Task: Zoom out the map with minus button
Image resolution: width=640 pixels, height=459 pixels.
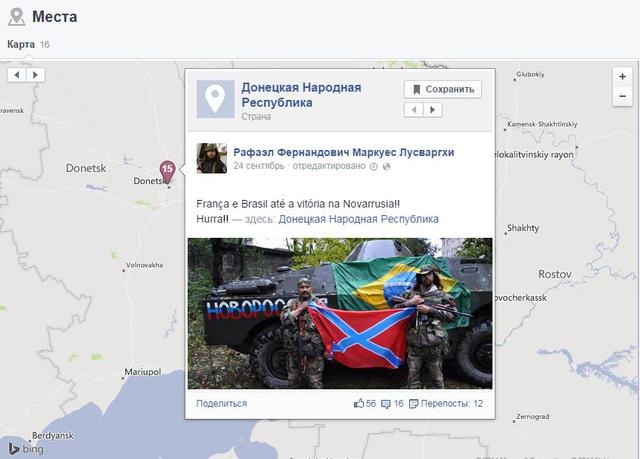Action: pyautogui.click(x=622, y=95)
